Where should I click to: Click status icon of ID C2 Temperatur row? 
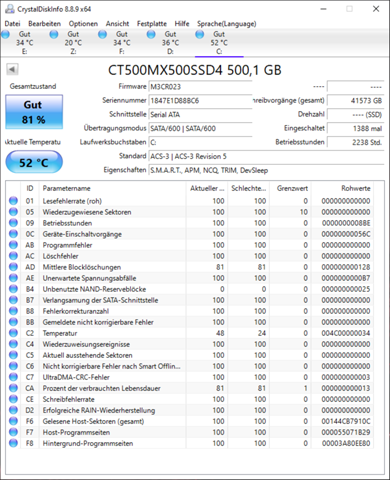coord(13,333)
